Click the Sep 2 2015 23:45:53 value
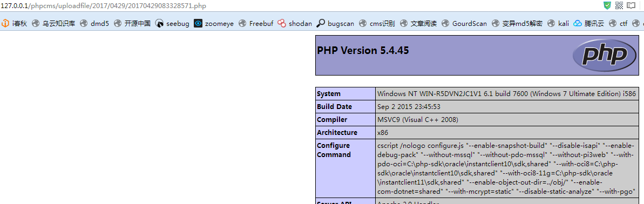 [x=410, y=107]
